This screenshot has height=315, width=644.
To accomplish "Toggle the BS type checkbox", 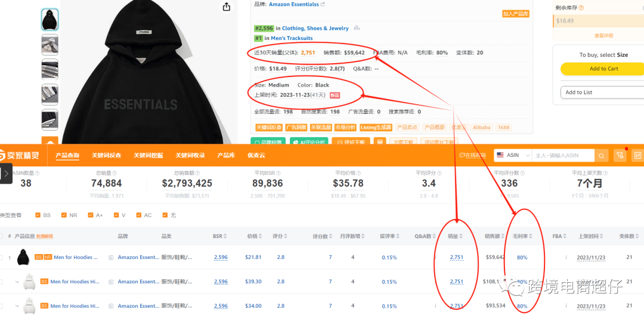I will click(38, 215).
